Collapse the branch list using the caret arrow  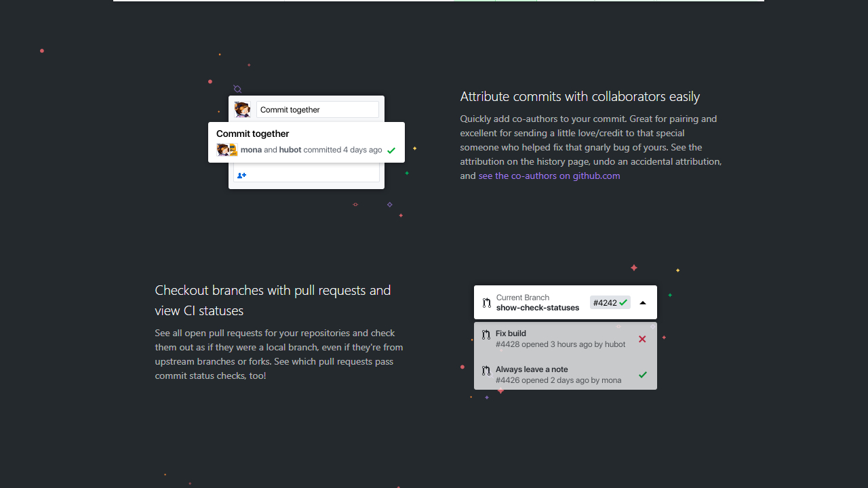(x=643, y=302)
